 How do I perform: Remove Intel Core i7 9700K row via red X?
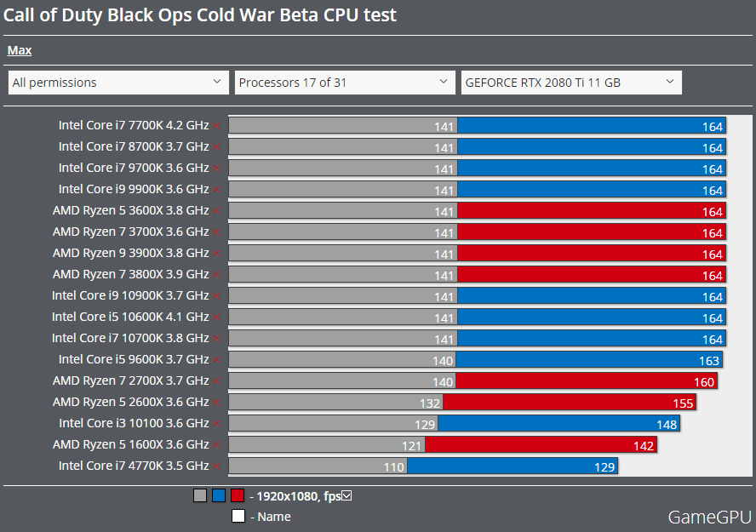(216, 169)
